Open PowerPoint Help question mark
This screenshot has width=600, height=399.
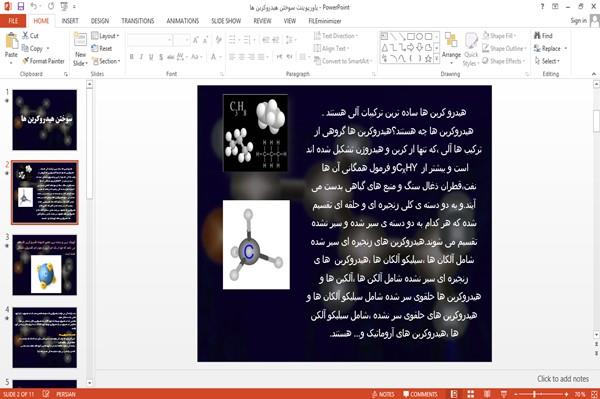[x=542, y=7]
